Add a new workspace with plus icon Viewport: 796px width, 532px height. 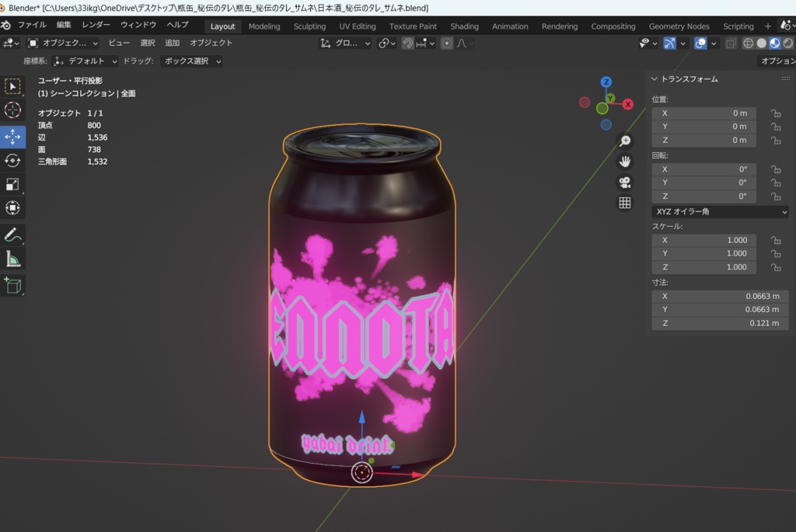(x=767, y=26)
